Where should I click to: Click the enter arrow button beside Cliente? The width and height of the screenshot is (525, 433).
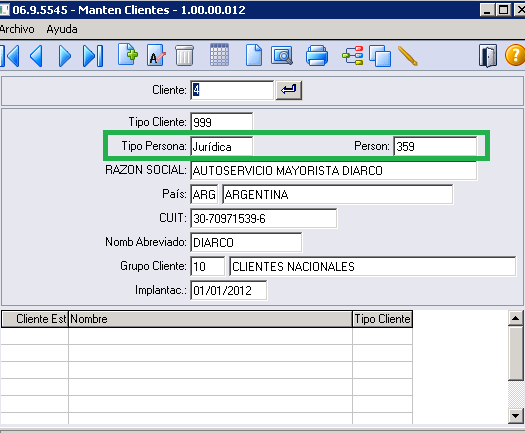[x=289, y=90]
